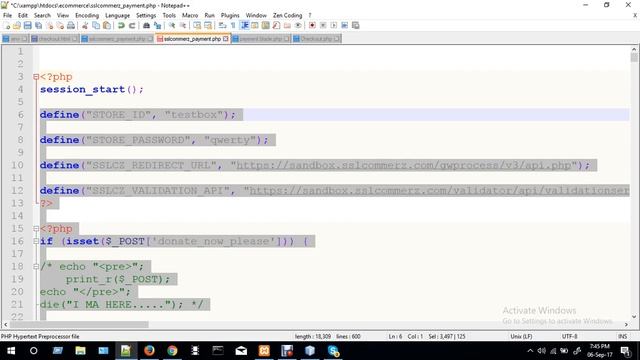
Task: Click the editor vertical scrollbar thumb
Action: click(x=634, y=58)
